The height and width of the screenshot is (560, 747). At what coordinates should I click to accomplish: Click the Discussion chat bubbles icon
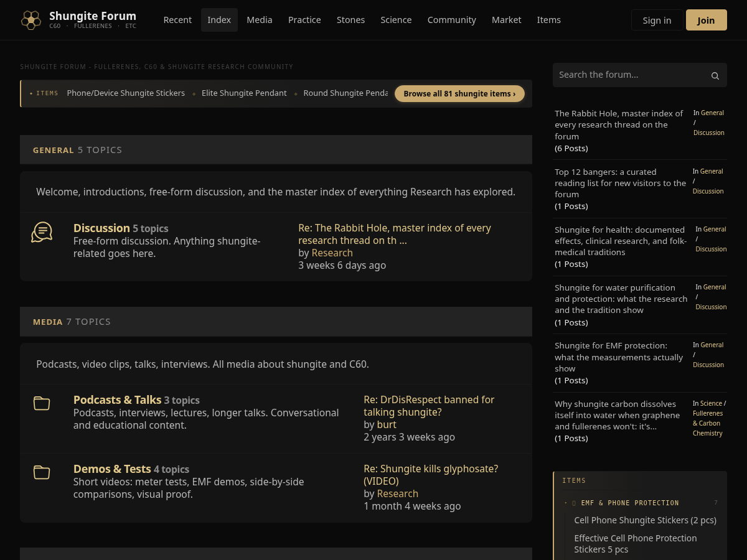[42, 232]
